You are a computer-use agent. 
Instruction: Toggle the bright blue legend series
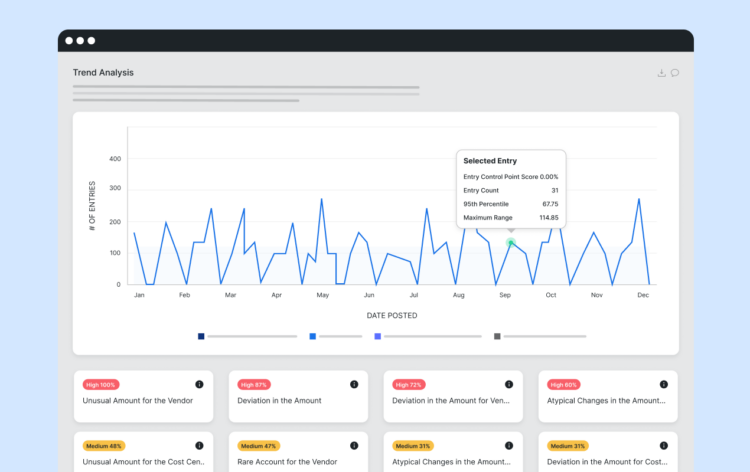[x=313, y=336]
